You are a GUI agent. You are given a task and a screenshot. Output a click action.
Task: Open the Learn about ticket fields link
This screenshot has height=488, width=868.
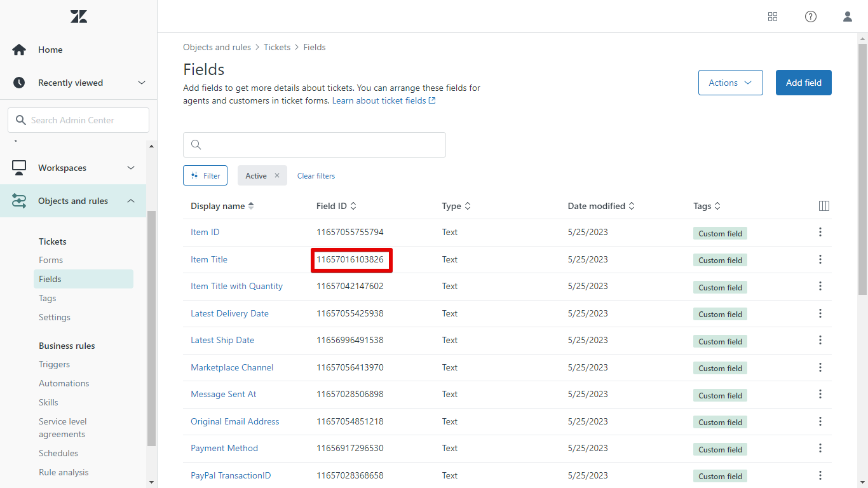pos(384,100)
